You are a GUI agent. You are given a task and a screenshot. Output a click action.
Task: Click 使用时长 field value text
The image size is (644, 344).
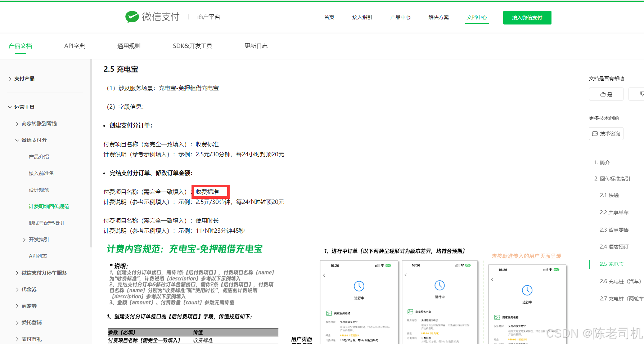click(x=207, y=220)
